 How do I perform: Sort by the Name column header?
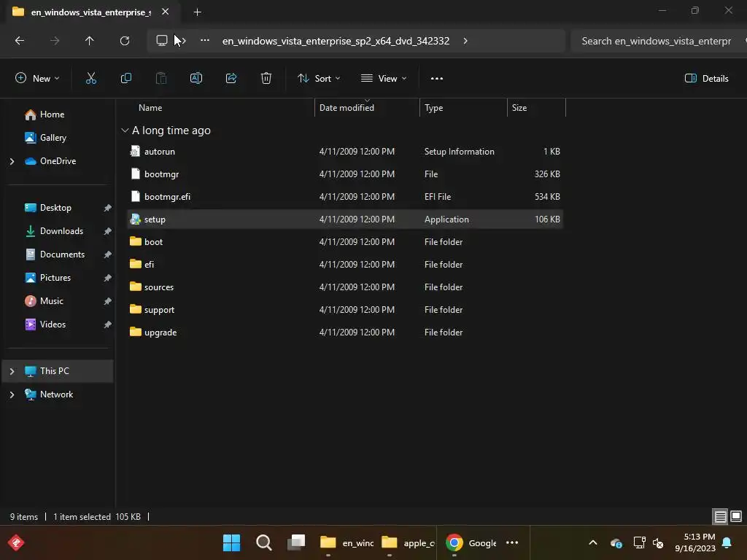[x=150, y=108]
